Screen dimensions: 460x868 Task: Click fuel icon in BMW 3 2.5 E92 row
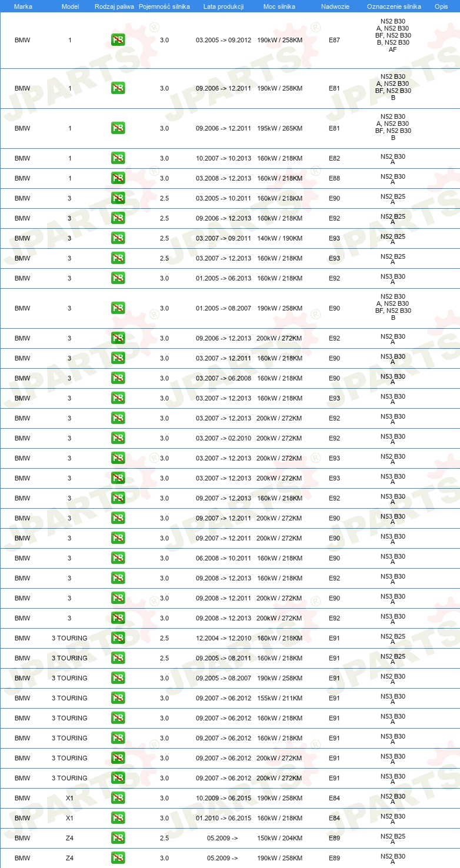tap(118, 218)
